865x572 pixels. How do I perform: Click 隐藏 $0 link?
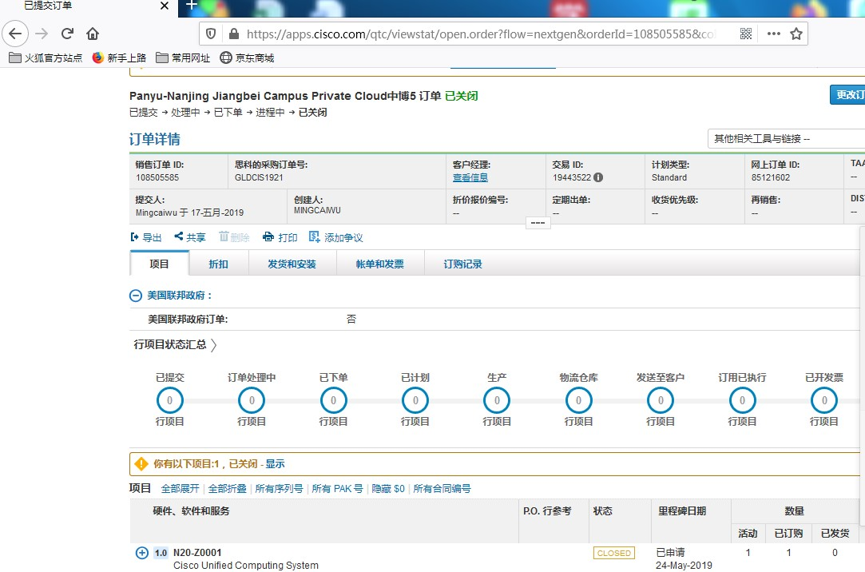[388, 489]
